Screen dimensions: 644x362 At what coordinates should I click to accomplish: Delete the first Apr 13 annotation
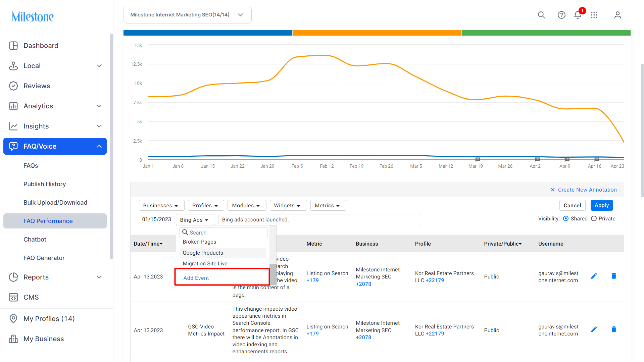[x=614, y=276]
